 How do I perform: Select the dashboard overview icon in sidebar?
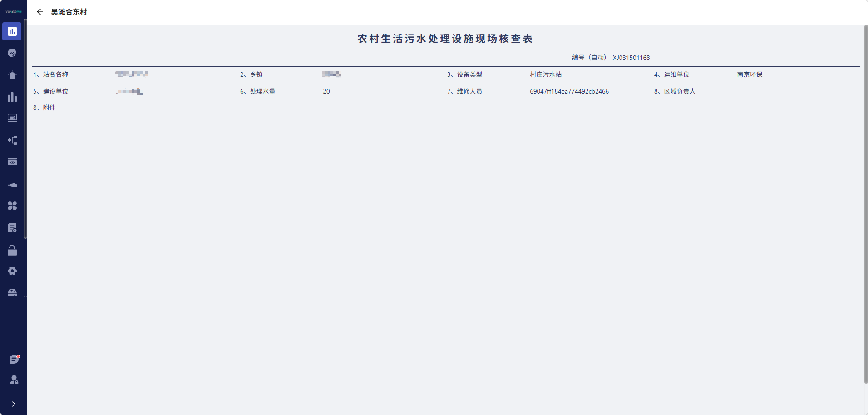click(12, 31)
